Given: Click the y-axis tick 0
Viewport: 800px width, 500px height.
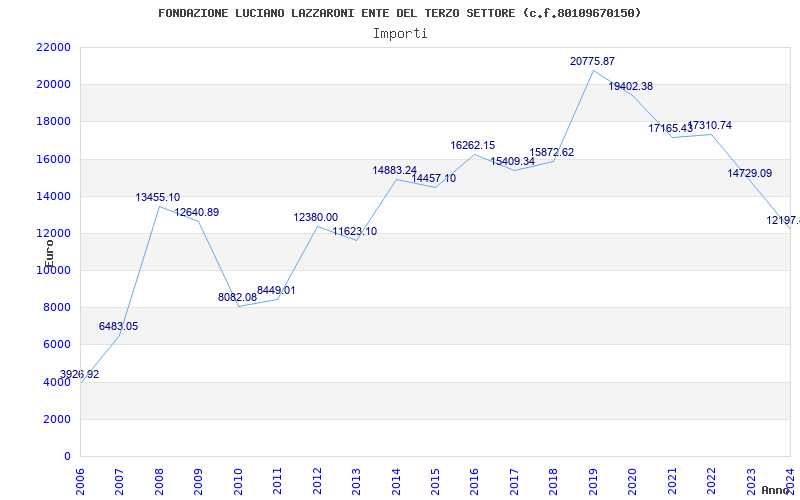Looking at the screenshot, I should pos(67,456).
